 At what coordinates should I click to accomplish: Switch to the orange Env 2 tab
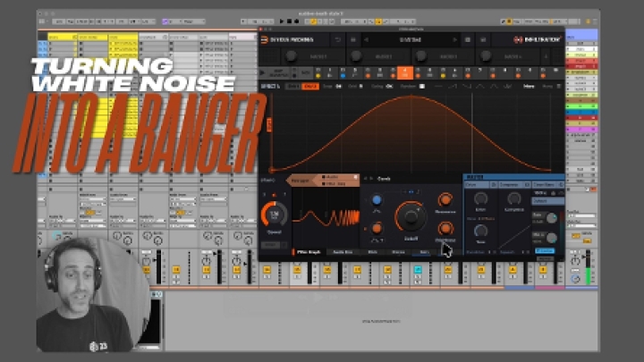coord(310,86)
